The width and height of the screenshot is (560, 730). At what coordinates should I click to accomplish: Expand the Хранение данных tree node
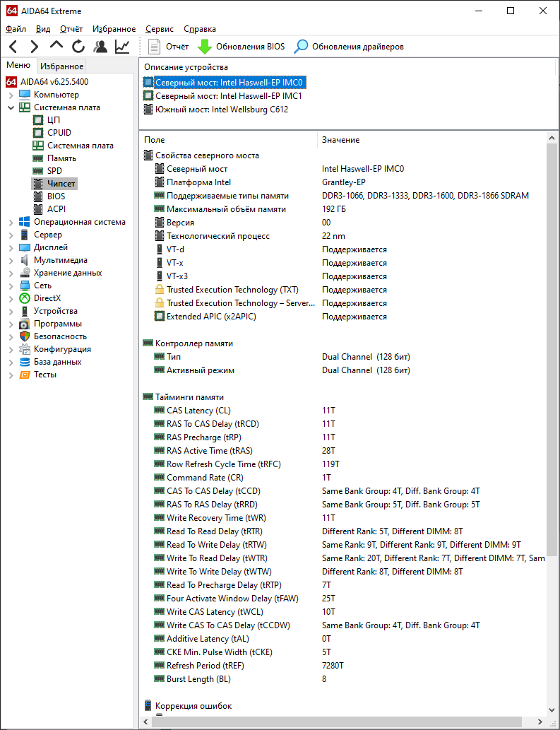click(x=11, y=273)
